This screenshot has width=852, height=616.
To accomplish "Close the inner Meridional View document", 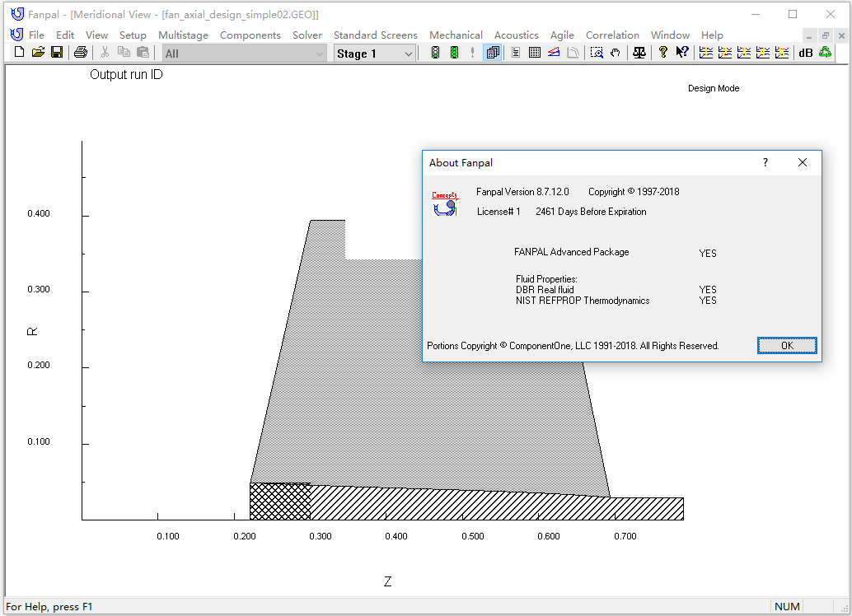I will coord(841,36).
